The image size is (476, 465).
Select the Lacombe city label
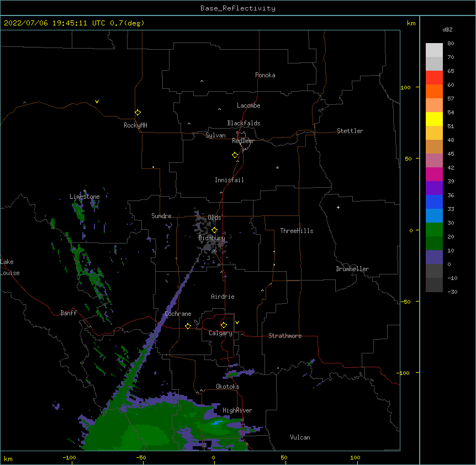click(x=248, y=105)
